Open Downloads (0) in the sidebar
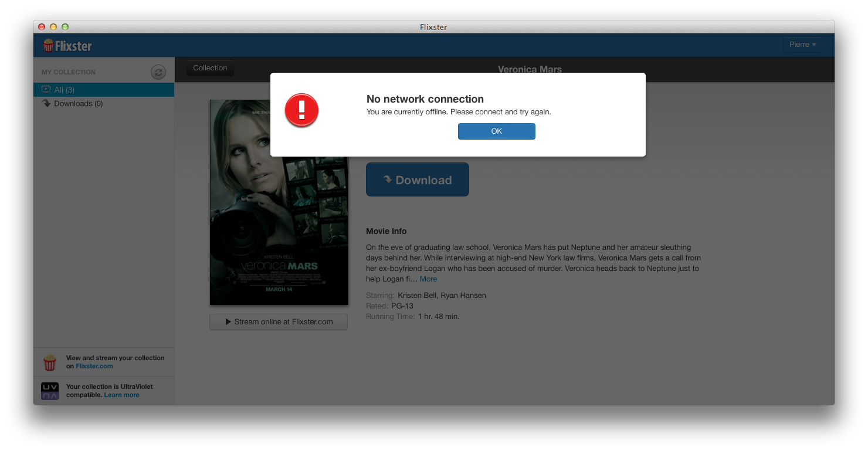The height and width of the screenshot is (451, 868). pyautogui.click(x=104, y=104)
